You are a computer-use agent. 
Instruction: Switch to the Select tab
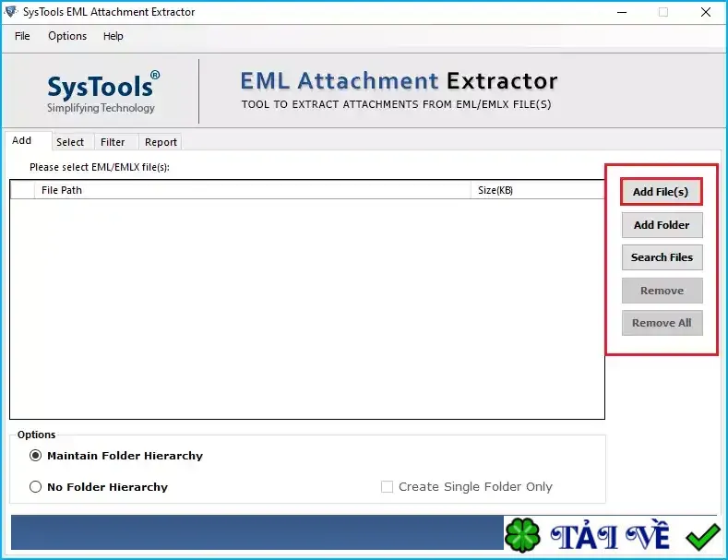click(70, 142)
